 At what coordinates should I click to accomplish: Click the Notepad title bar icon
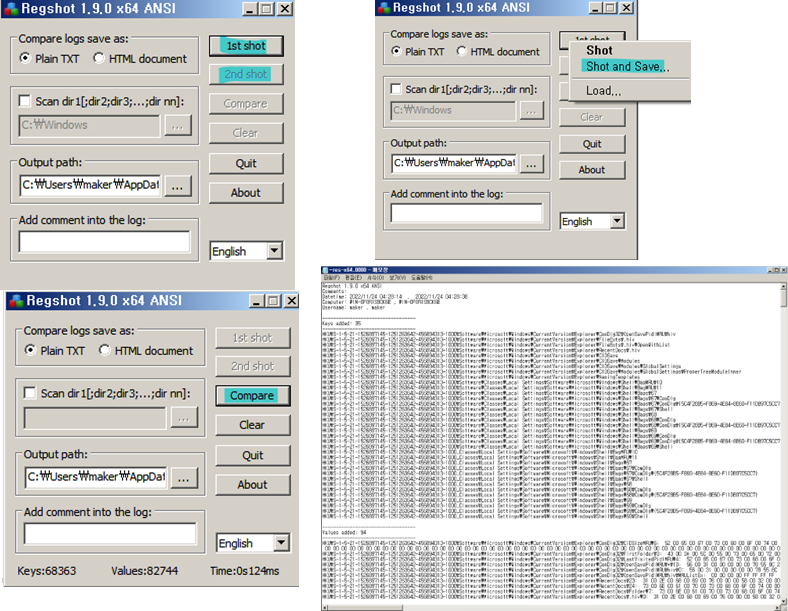(325, 270)
